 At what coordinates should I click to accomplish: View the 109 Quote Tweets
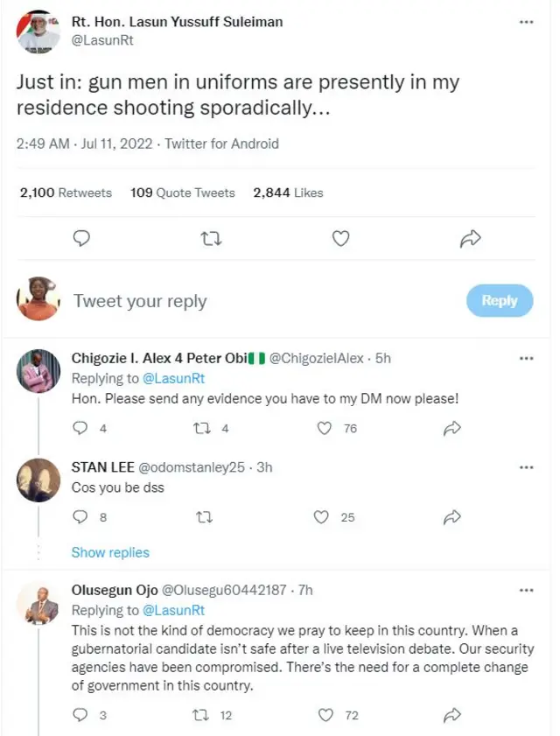(183, 193)
